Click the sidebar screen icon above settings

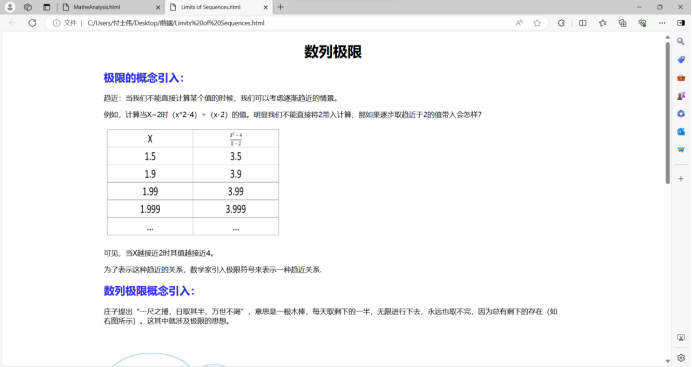click(x=681, y=338)
